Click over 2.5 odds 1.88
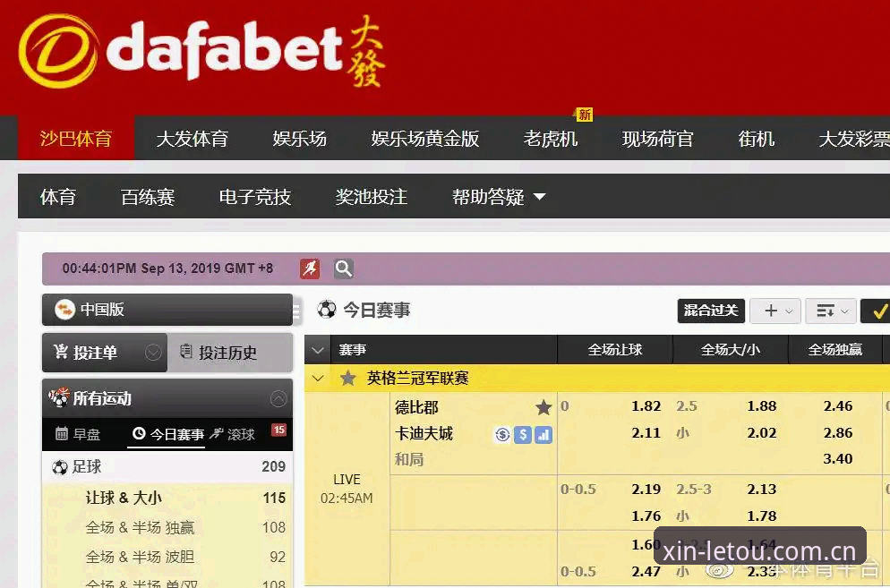This screenshot has width=890, height=588. tap(761, 406)
